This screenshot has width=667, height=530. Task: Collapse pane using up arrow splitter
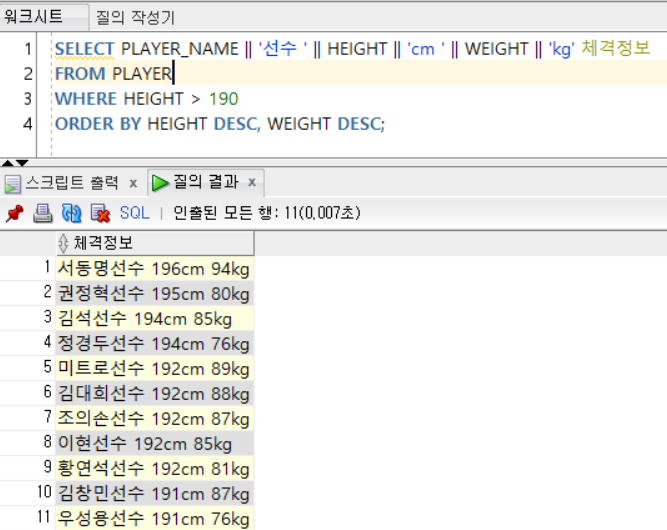pos(7,163)
